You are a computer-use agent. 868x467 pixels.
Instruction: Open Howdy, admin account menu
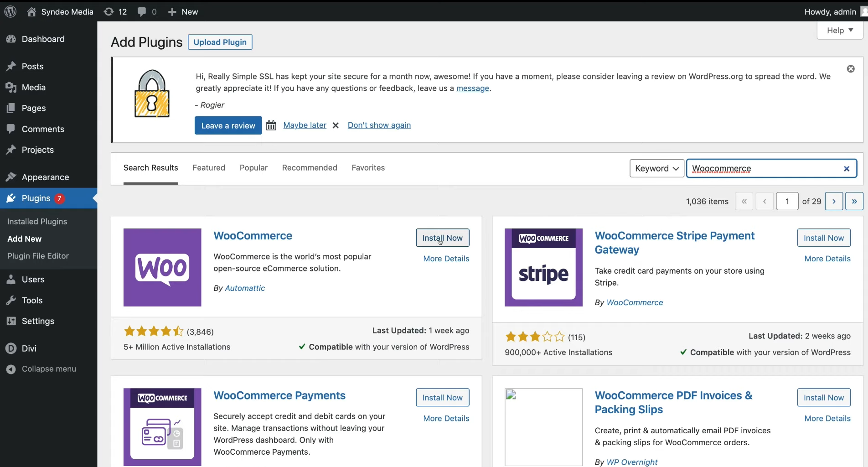835,11
